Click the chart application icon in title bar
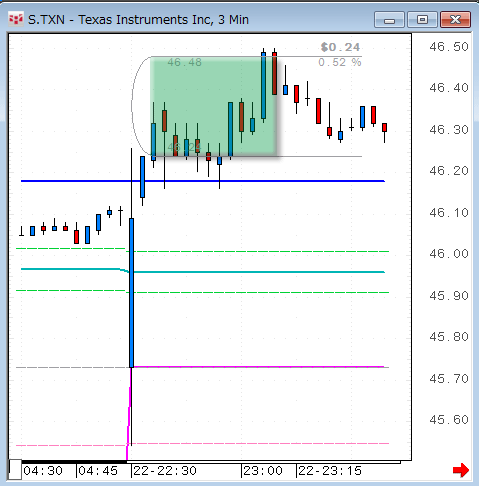The height and width of the screenshot is (486, 479). pos(16,20)
